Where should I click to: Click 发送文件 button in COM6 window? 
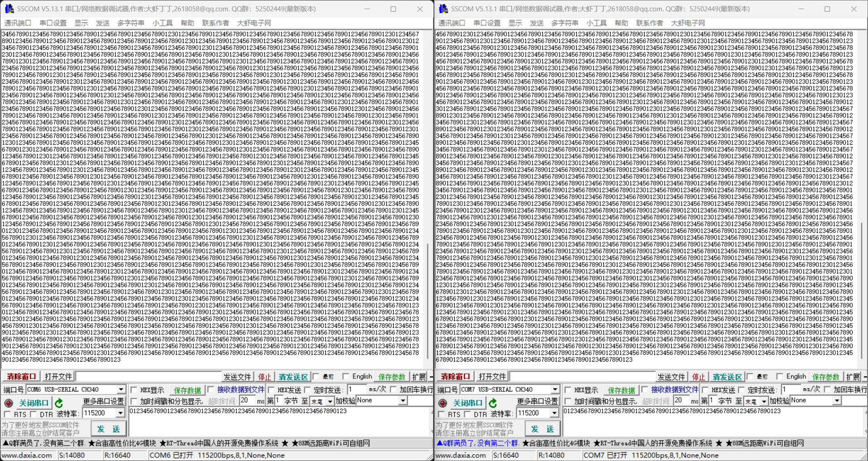click(237, 377)
